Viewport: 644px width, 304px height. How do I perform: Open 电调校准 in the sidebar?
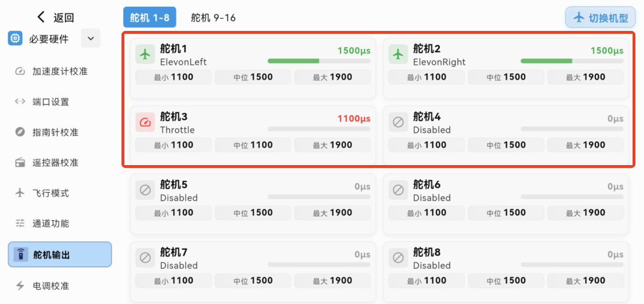50,286
